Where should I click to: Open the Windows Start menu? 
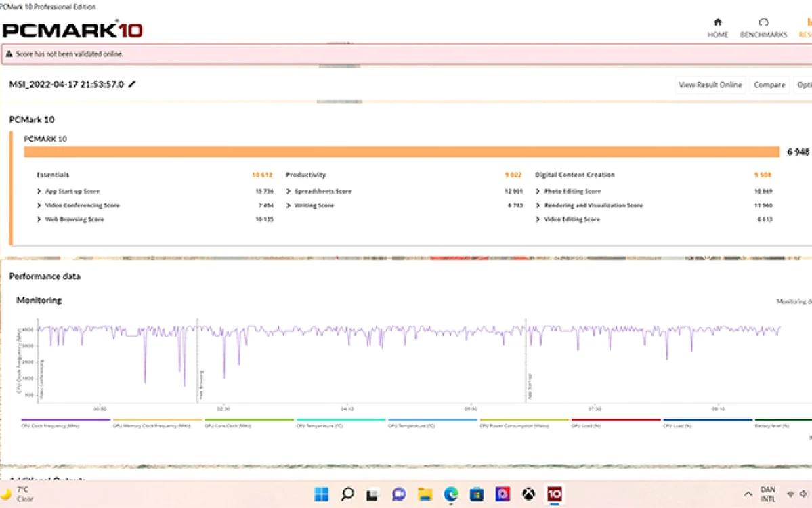(321, 494)
